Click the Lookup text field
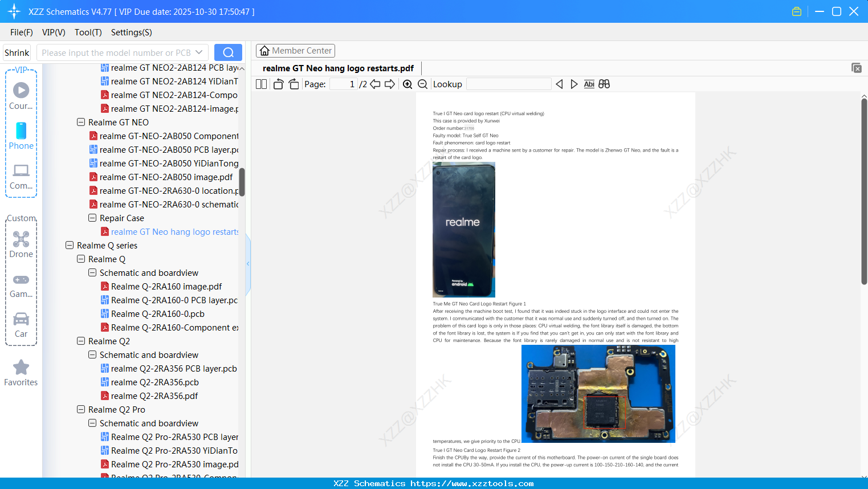The image size is (868, 489). [509, 84]
